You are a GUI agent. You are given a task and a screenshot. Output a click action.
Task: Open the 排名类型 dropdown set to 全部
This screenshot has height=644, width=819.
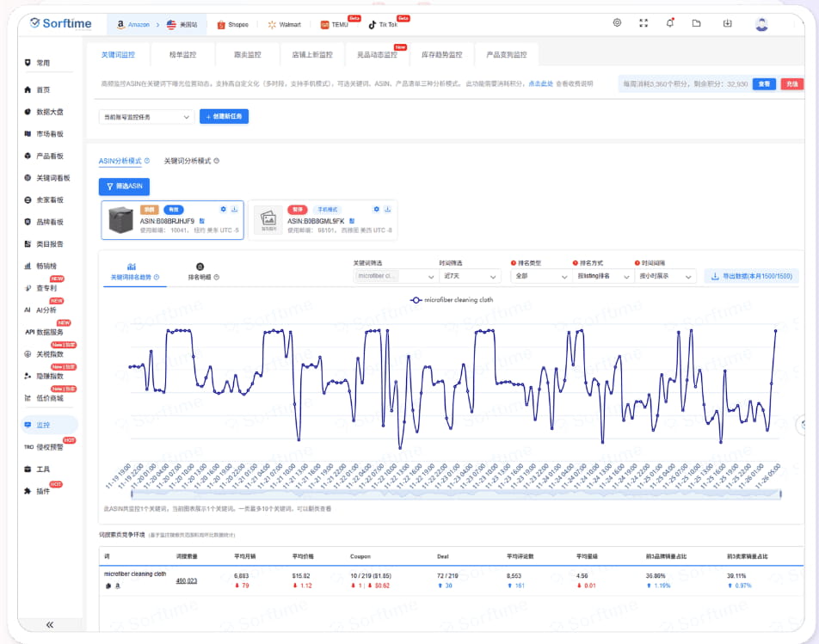point(540,276)
